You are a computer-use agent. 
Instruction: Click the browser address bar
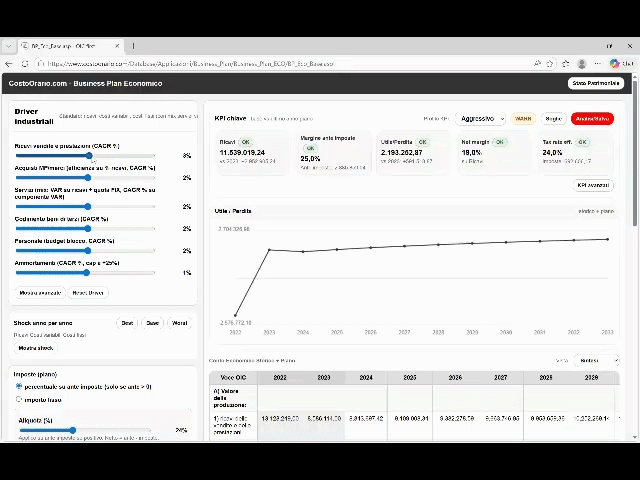click(x=300, y=63)
